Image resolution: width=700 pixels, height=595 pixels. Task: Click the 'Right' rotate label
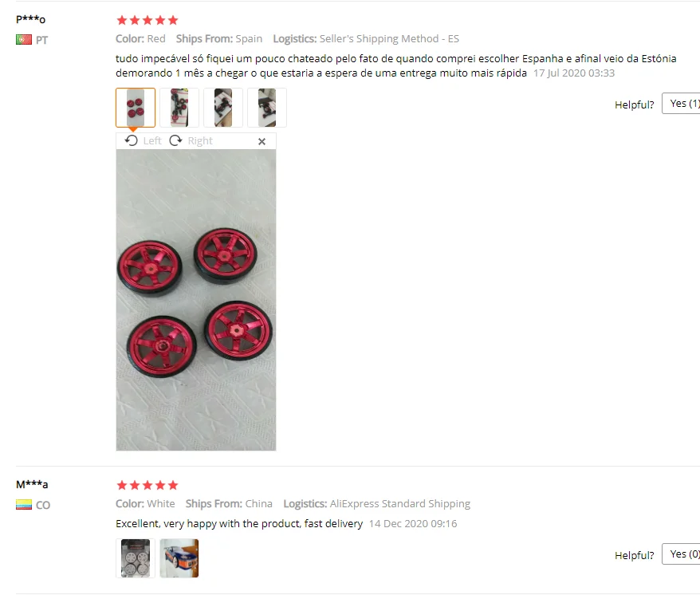tap(200, 141)
